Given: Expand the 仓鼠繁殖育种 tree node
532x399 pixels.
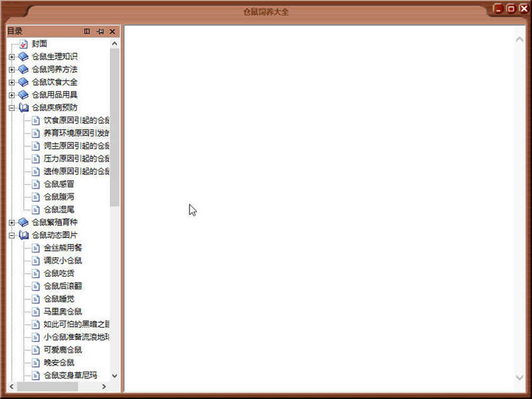Looking at the screenshot, I should point(12,223).
